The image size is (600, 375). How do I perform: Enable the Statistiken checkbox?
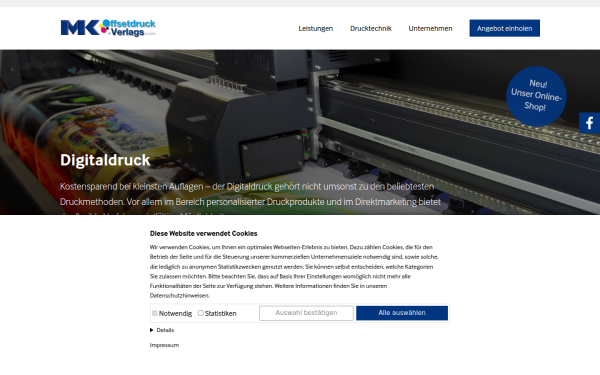click(x=201, y=313)
